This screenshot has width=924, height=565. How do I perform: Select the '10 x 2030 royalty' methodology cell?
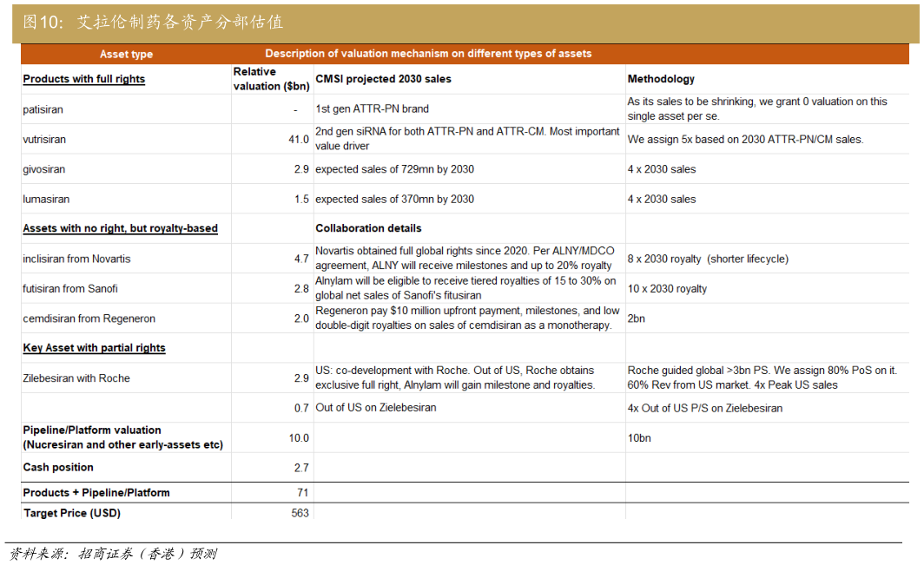click(x=667, y=288)
